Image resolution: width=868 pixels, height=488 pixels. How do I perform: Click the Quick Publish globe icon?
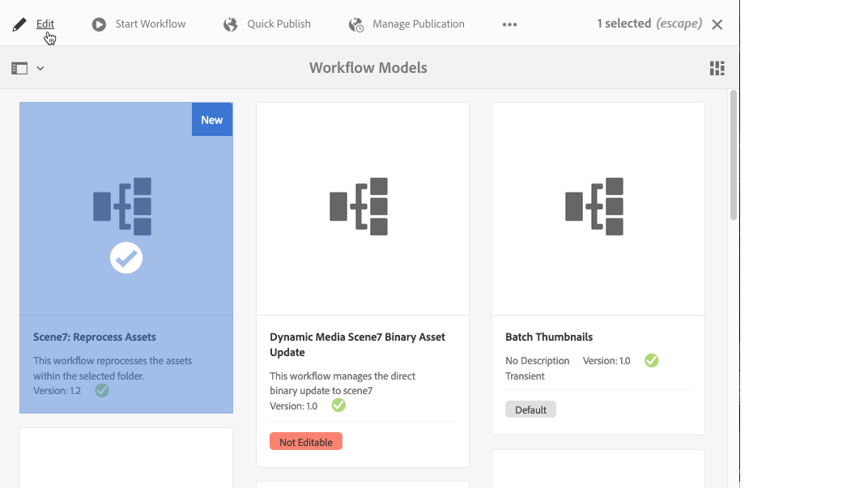pyautogui.click(x=231, y=24)
